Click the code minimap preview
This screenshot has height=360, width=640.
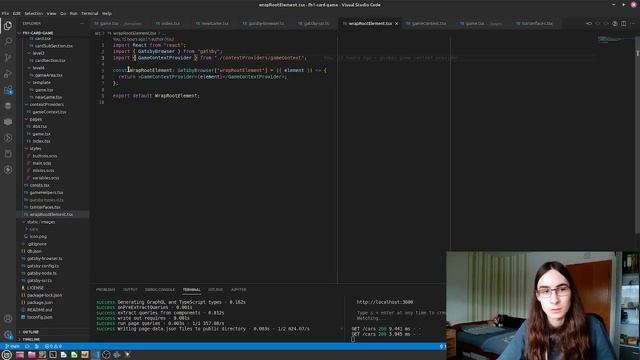point(609,40)
